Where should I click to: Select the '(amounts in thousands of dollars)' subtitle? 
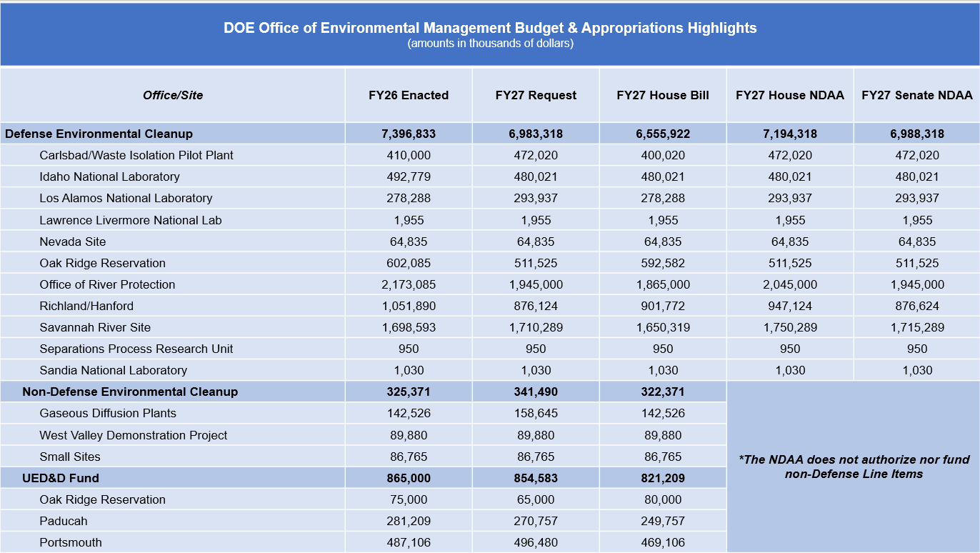click(490, 44)
